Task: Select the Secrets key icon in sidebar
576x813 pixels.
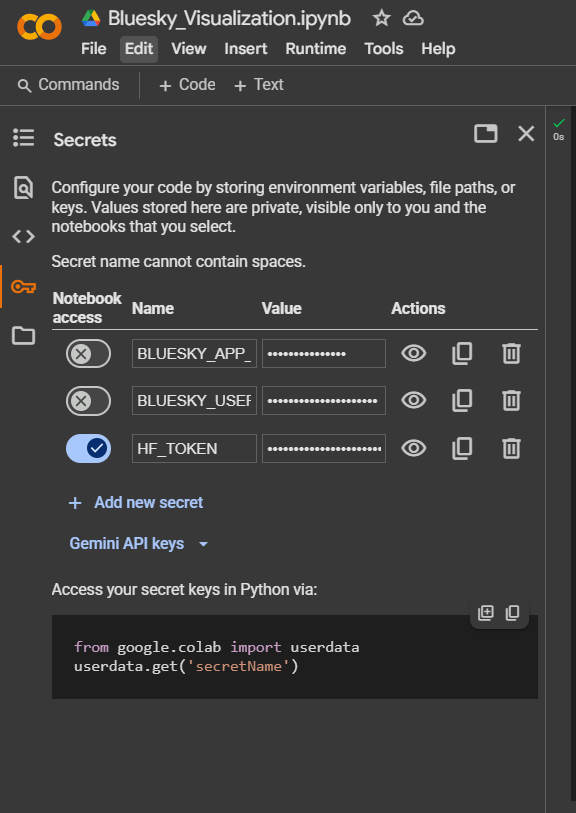Action: 23,286
